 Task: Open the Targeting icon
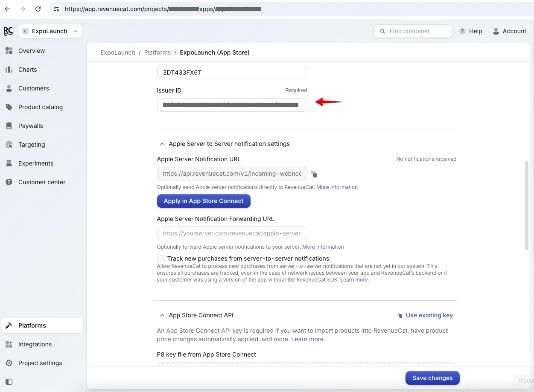click(x=9, y=145)
